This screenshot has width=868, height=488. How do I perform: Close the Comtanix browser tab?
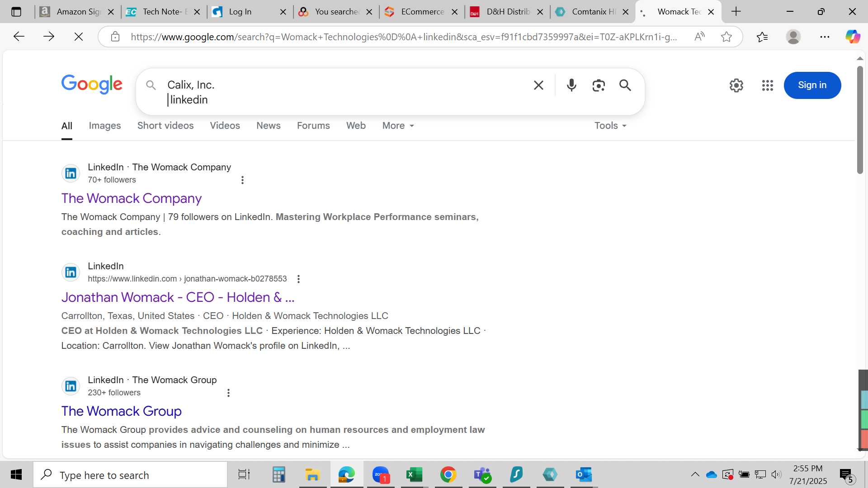(x=626, y=12)
